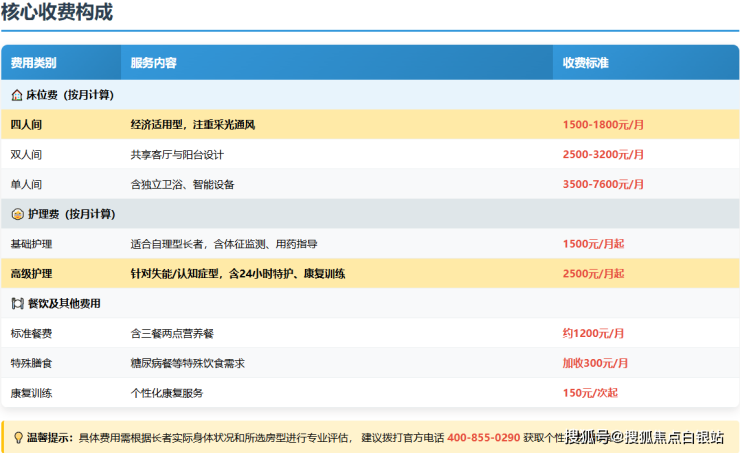Image resolution: width=740 pixels, height=453 pixels.
Task: Click the icon beside 餐饮及其他费用
Action: pyautogui.click(x=17, y=303)
